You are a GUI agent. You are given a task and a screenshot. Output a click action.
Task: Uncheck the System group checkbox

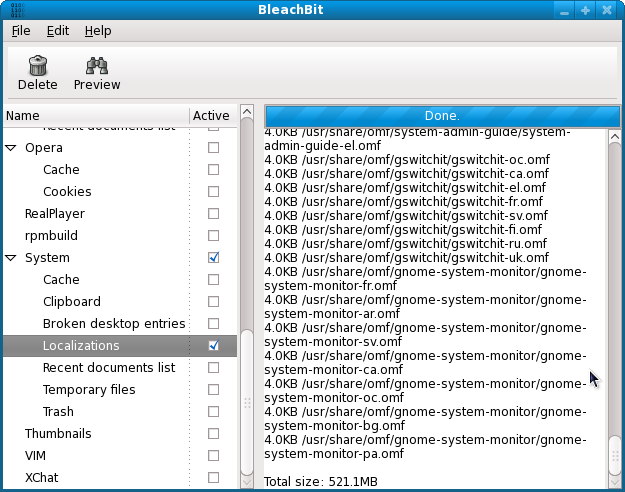tap(214, 258)
